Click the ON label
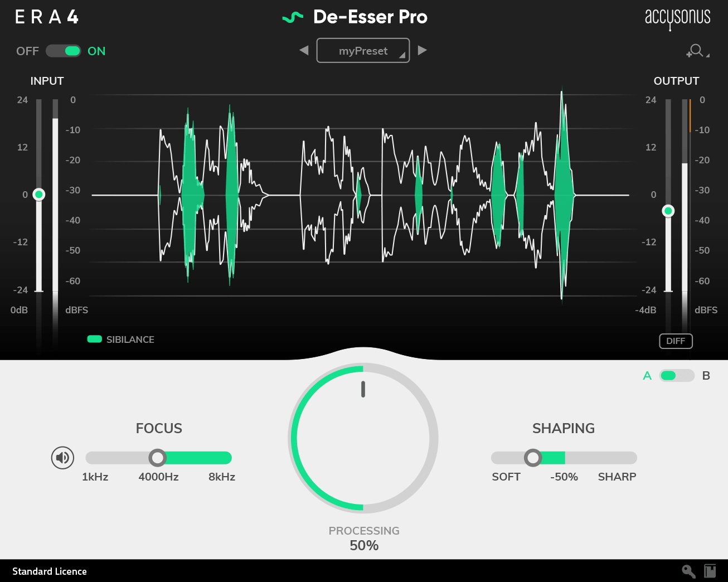 pos(96,51)
